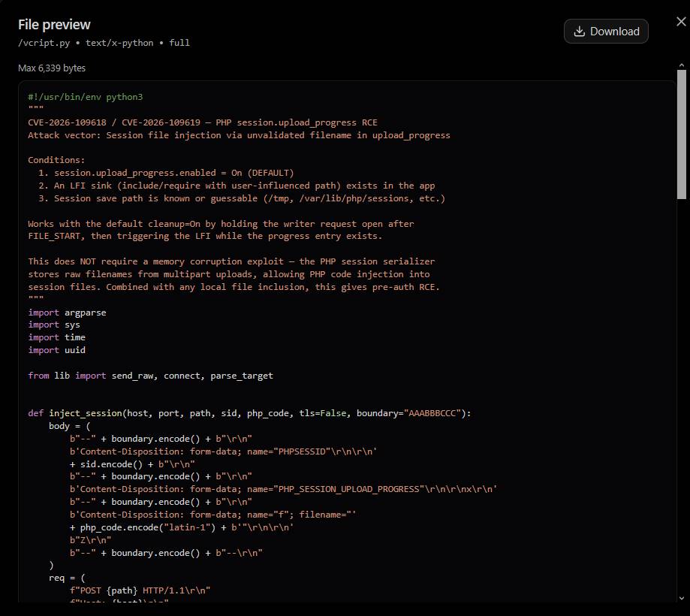Click the "req = (" line
Image resolution: width=690 pixels, height=616 pixels.
point(67,578)
